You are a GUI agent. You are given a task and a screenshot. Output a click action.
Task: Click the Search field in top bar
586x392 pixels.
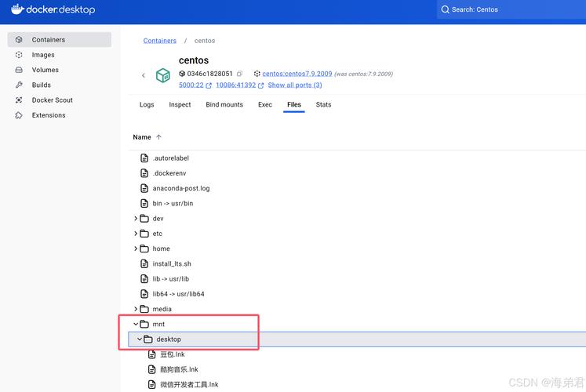coord(510,9)
